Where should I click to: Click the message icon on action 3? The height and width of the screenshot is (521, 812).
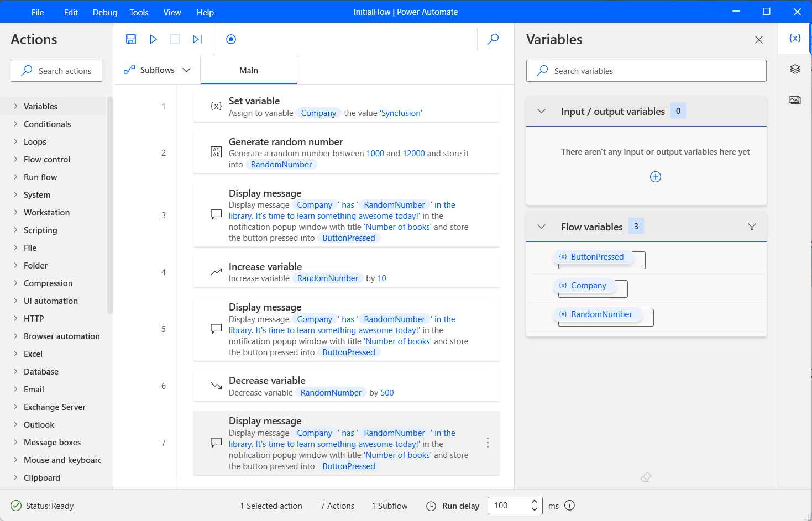tap(217, 215)
